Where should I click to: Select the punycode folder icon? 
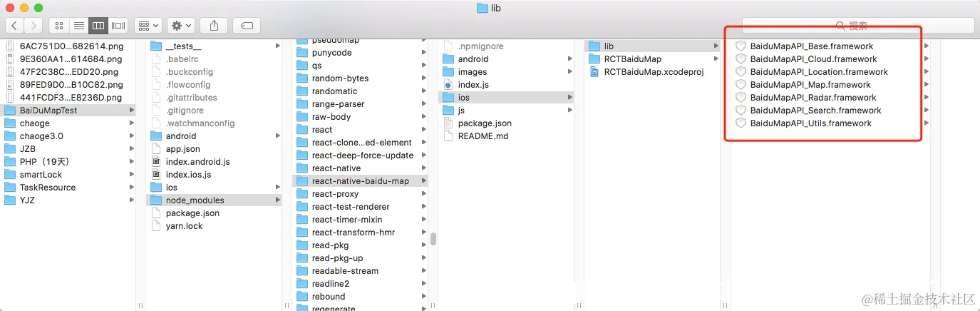point(303,53)
